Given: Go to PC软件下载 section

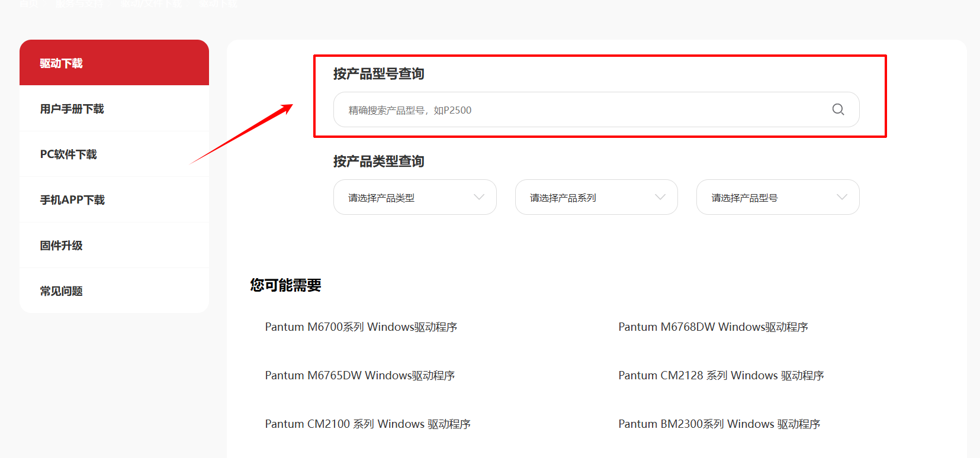Looking at the screenshot, I should pos(114,154).
